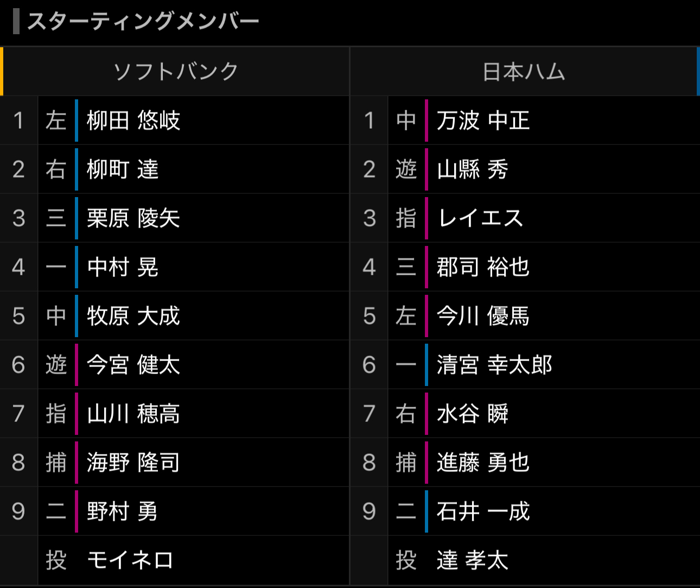Open player page for 柳田 悠岐
Image resolution: width=700 pixels, height=588 pixels.
(x=133, y=121)
